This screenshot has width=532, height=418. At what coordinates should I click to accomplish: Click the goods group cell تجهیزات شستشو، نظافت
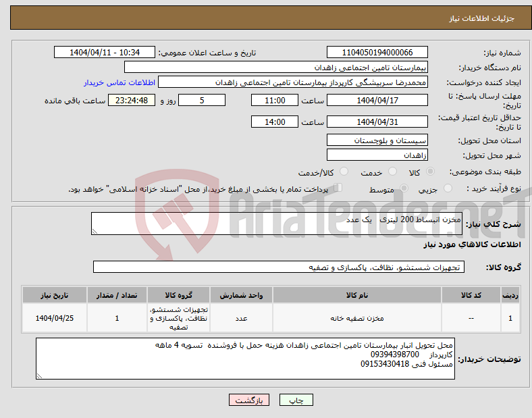tap(178, 318)
